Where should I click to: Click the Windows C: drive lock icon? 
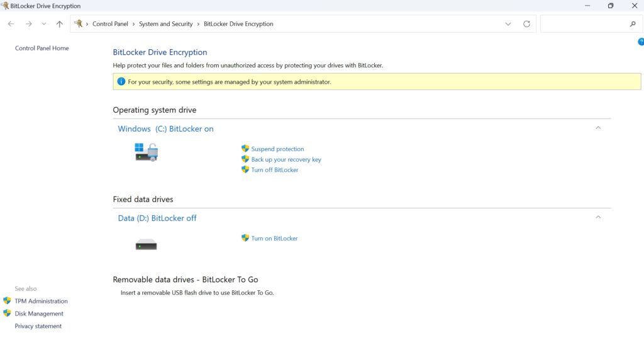point(147,152)
